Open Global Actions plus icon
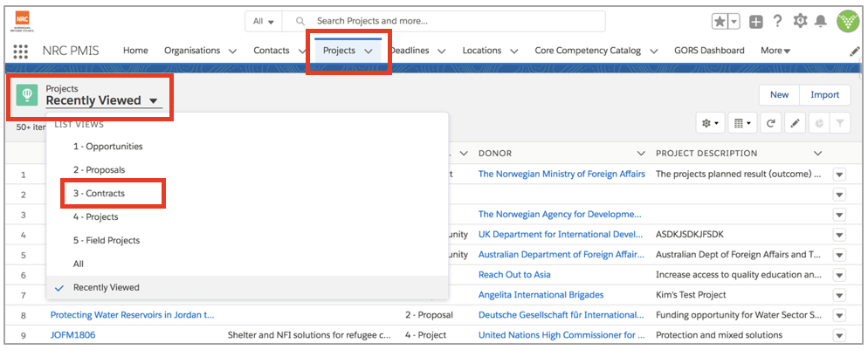 pyautogui.click(x=755, y=22)
